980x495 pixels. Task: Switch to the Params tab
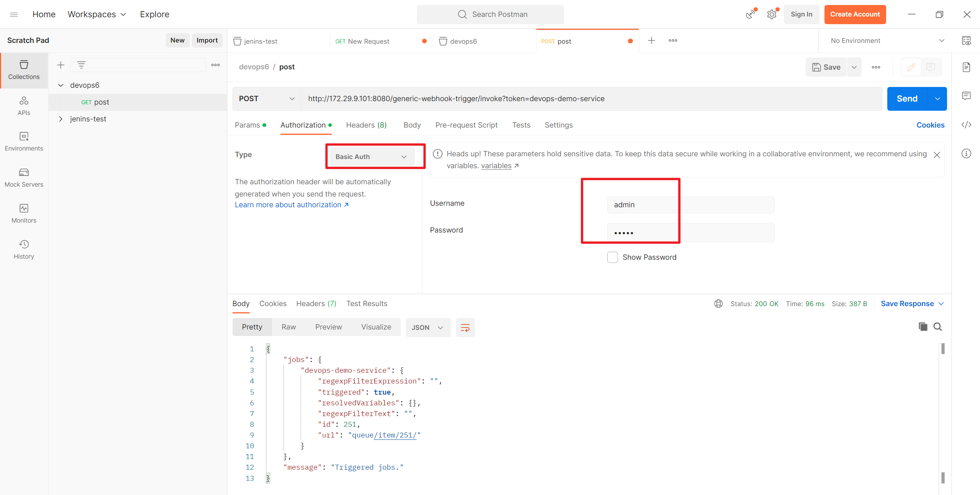[x=250, y=125]
